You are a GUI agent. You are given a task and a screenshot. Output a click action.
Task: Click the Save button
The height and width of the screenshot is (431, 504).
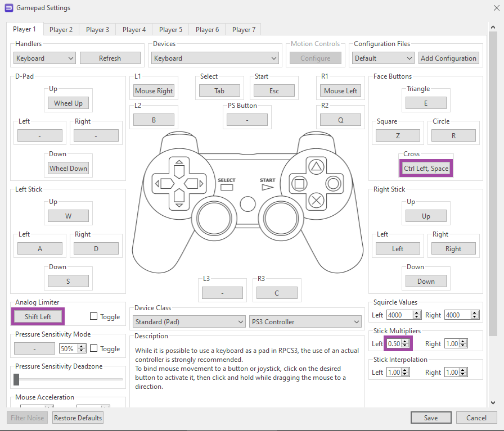coord(431,418)
